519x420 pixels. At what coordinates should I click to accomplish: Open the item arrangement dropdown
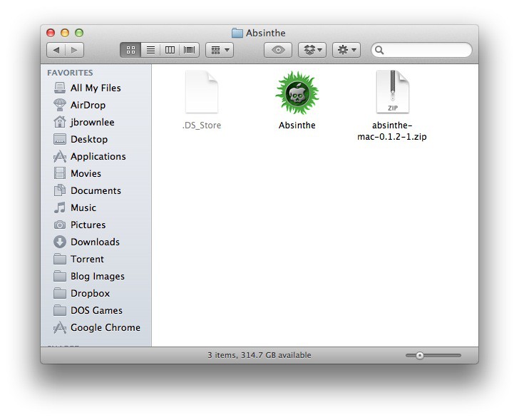pos(219,50)
